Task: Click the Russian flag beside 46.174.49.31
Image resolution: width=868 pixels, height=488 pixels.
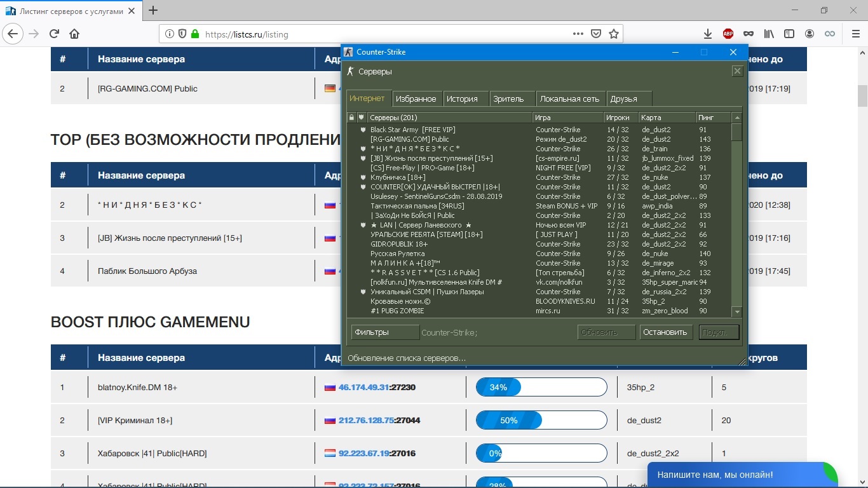Action: (330, 387)
